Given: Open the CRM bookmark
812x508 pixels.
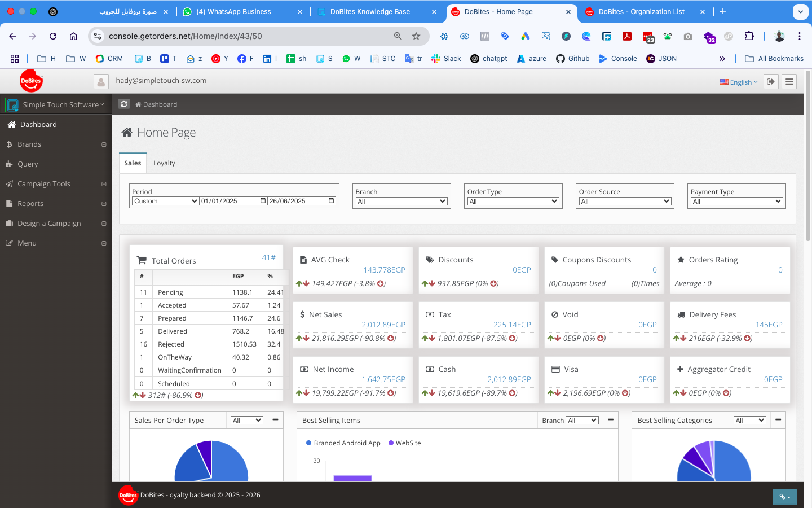Looking at the screenshot, I should (x=109, y=59).
